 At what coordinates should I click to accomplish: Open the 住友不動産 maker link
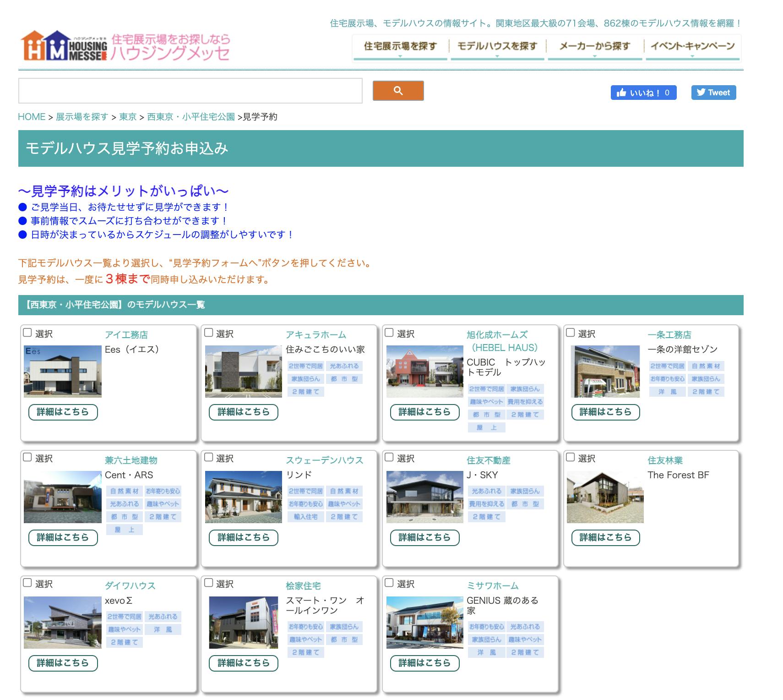click(489, 460)
